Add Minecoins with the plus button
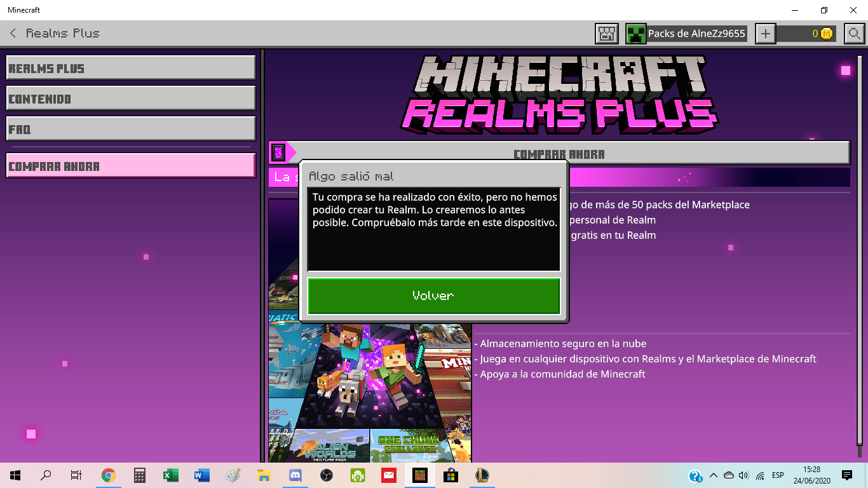The height and width of the screenshot is (488, 868). (766, 34)
